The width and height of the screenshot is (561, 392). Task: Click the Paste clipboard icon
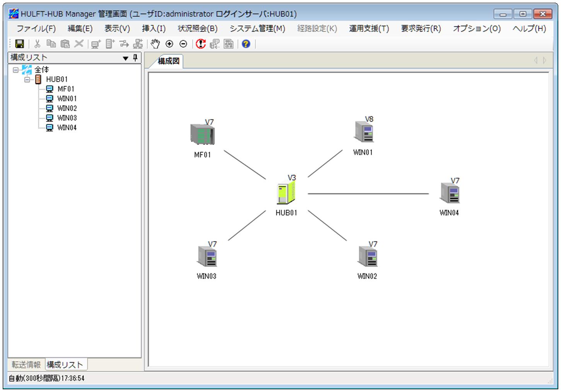(x=65, y=44)
